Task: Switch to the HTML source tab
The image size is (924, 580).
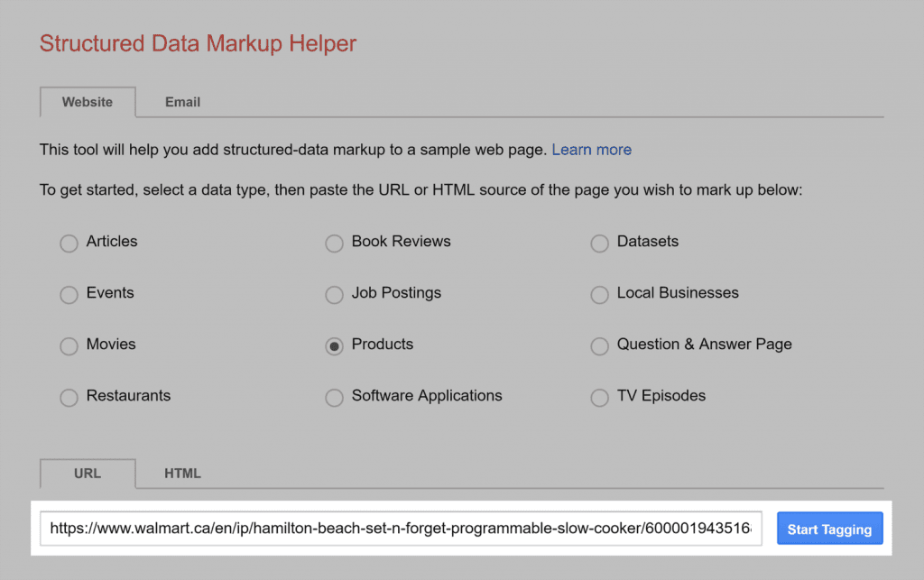Action: point(182,473)
